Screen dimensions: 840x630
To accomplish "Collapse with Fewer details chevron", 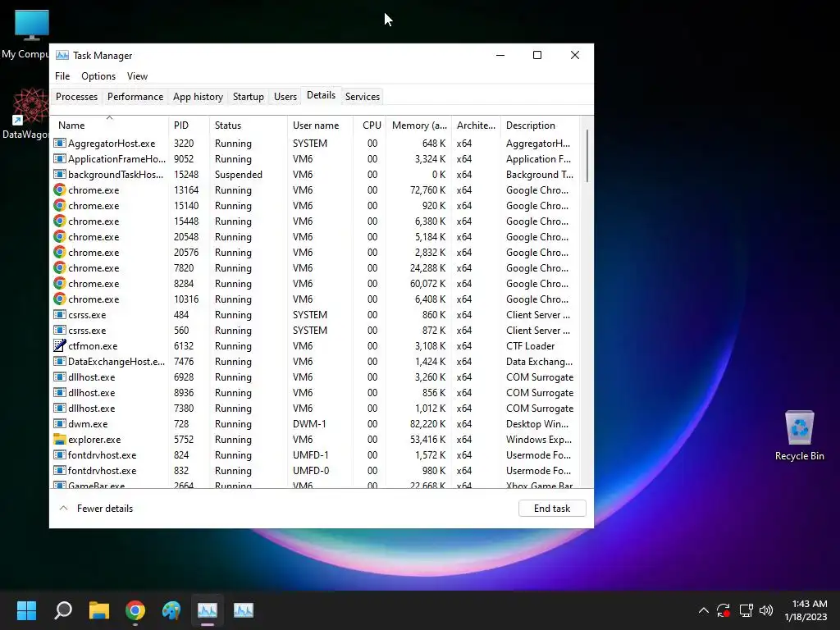I will (63, 508).
